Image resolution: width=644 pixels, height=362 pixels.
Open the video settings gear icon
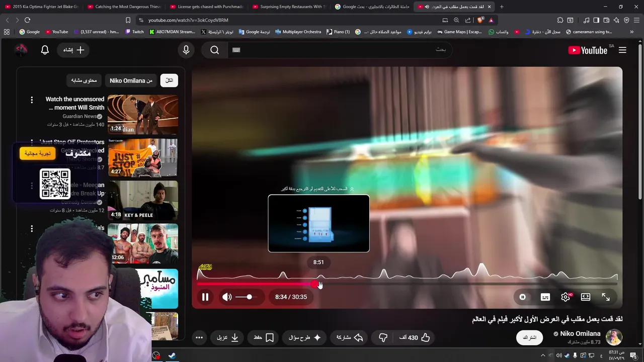(x=566, y=297)
